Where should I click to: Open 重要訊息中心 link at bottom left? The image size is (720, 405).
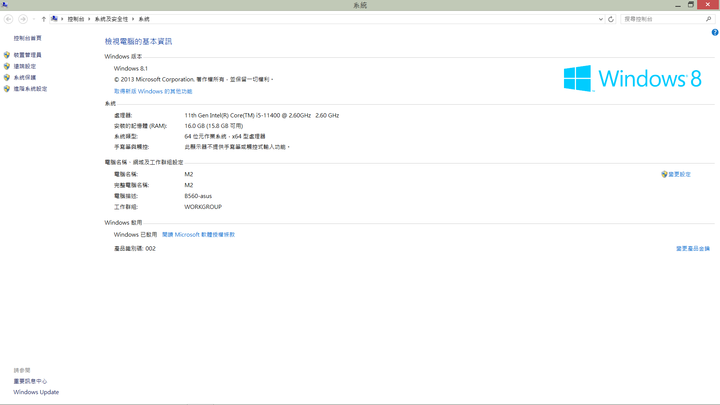point(30,381)
